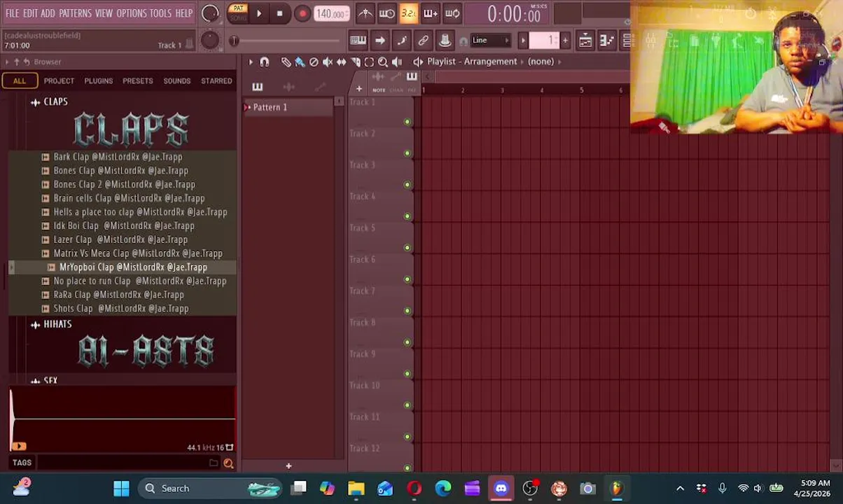This screenshot has height=504, width=843.
Task: Open the OPTIONS menu
Action: point(132,13)
